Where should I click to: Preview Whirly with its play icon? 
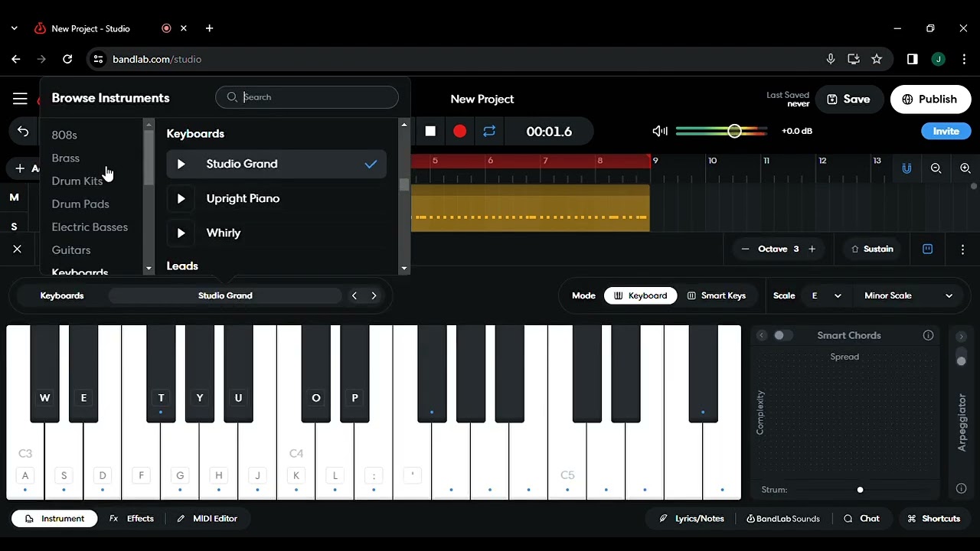click(x=181, y=233)
